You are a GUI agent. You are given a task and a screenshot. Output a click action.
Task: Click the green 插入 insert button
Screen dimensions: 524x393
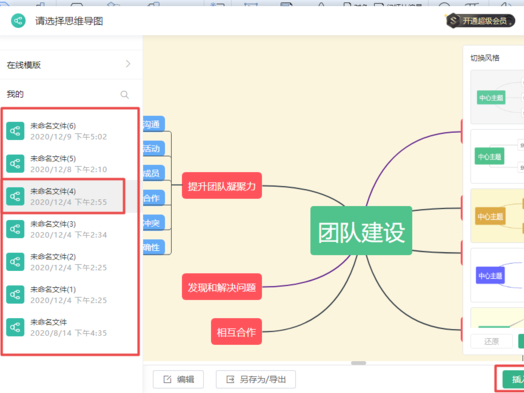[513, 379]
